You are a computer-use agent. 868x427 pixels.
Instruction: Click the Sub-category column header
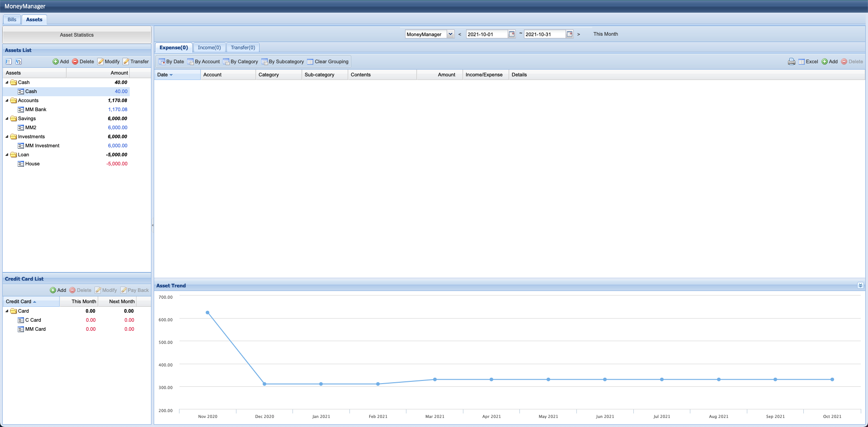point(325,75)
